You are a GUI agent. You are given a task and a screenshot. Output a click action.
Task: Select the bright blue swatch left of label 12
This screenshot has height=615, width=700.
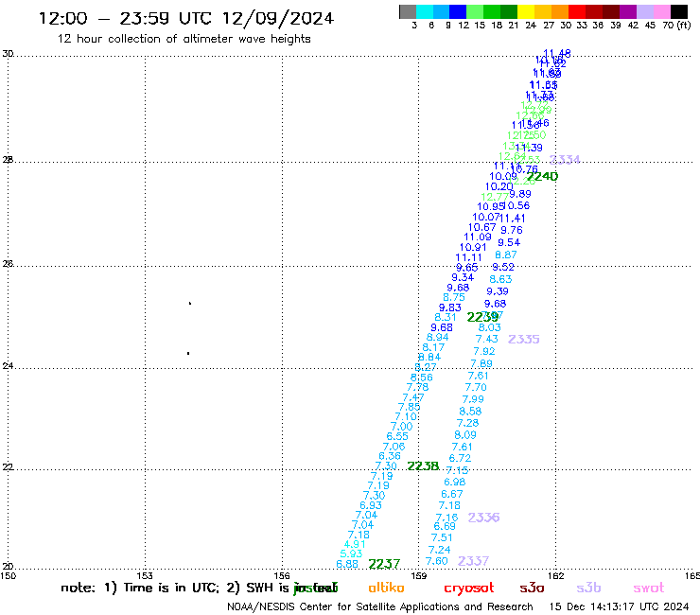tap(458, 11)
